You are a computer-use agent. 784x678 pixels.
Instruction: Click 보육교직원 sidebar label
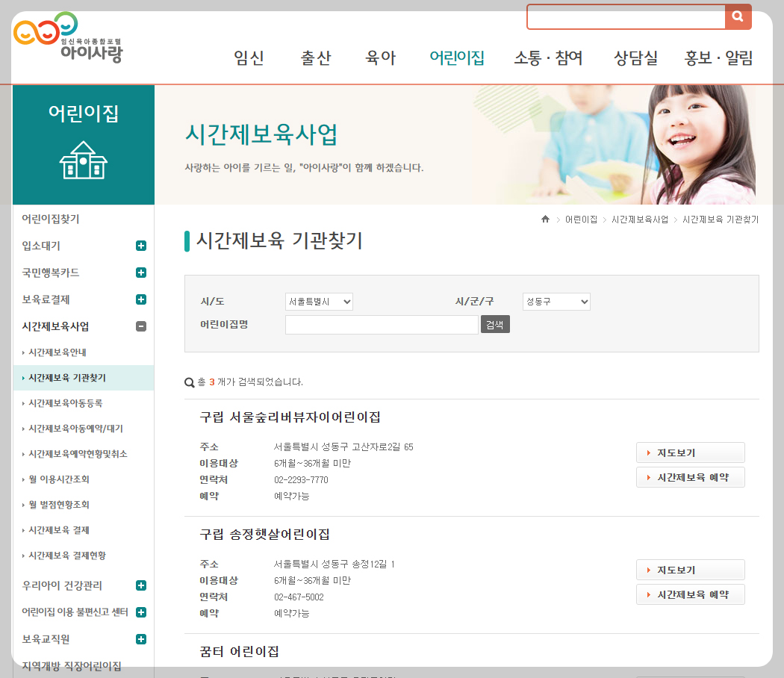coord(46,639)
